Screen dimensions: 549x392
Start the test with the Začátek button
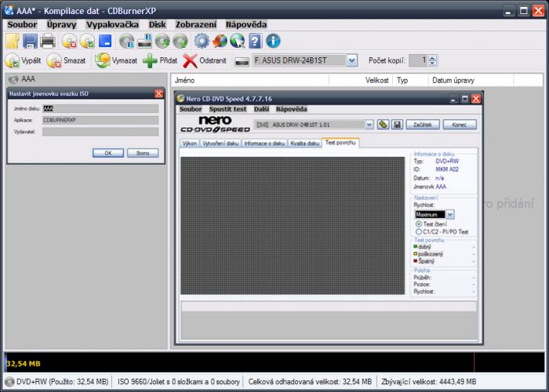pos(423,124)
